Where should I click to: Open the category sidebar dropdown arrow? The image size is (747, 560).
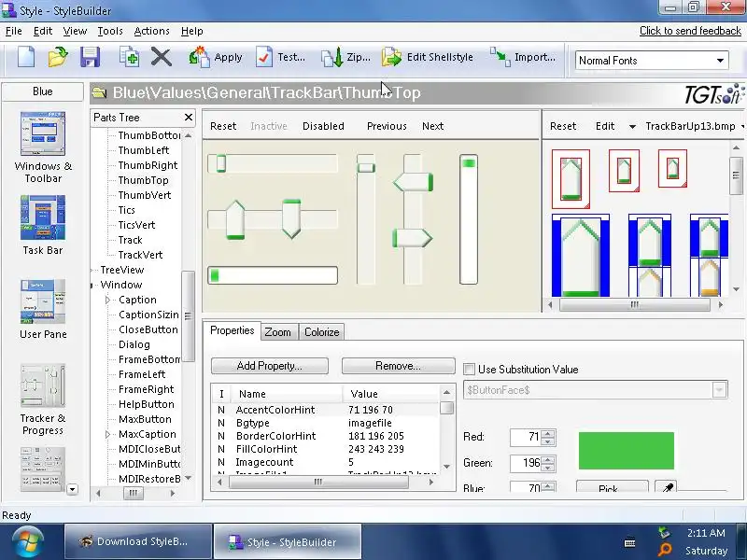point(73,489)
